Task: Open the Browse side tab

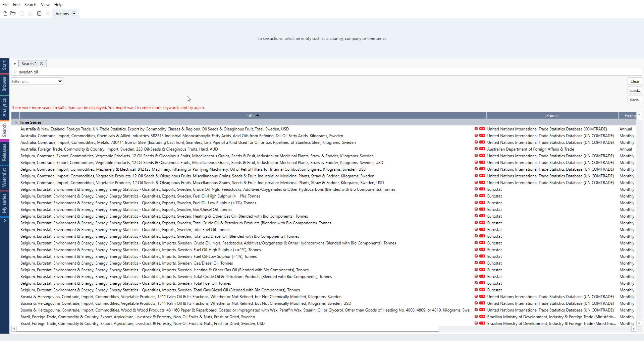Action: 4,84
